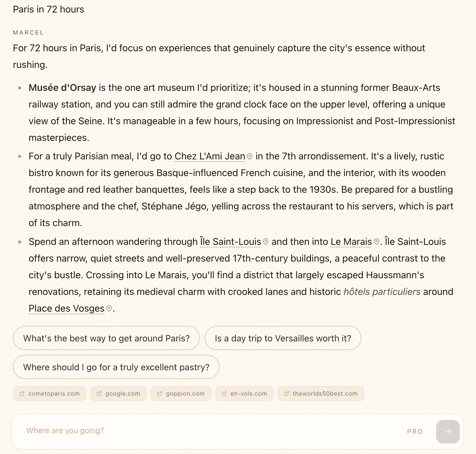Visit the en-vols.com source

[x=244, y=393]
